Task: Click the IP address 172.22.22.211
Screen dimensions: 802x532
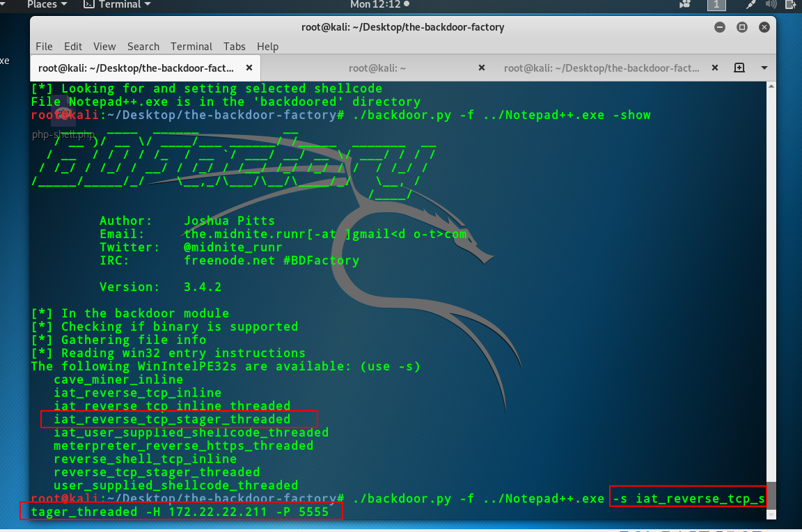Action: point(218,512)
